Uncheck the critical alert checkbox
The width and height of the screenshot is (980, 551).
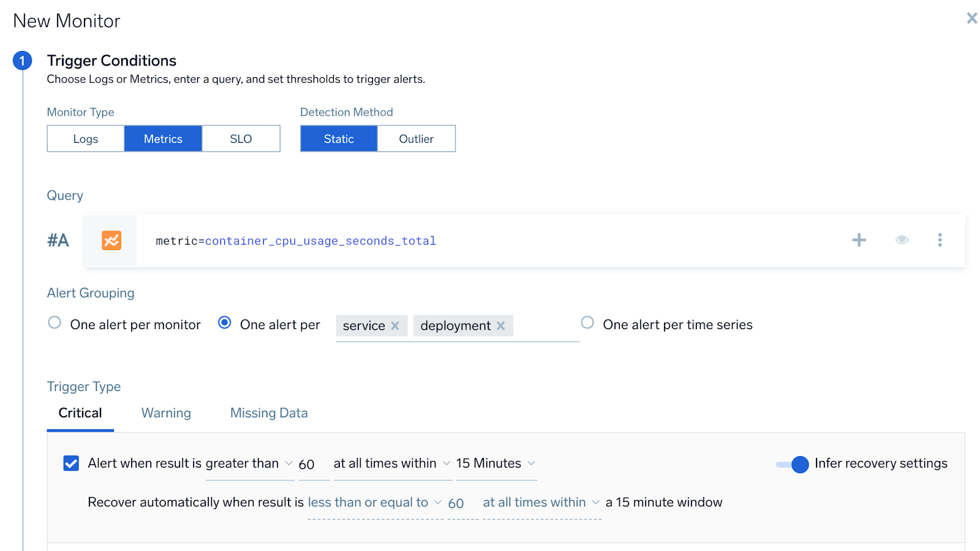71,463
